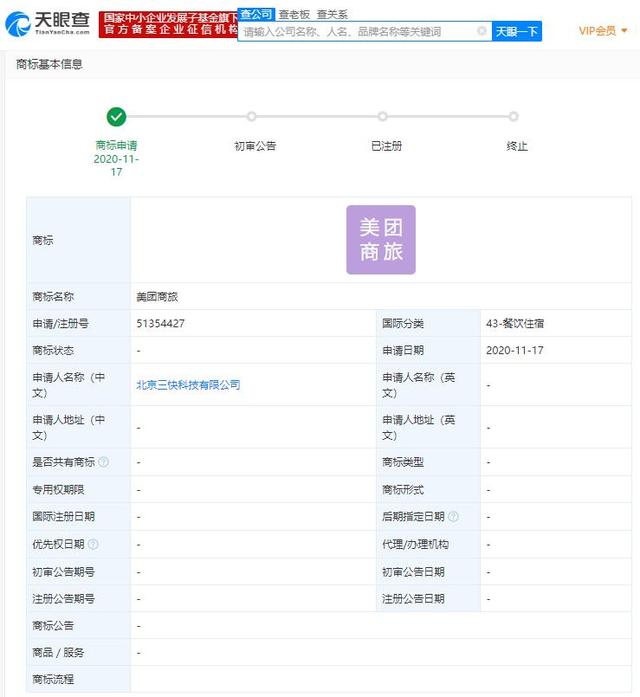Screen dimensions: 640x697
Task: Click the 商标类型 label cell
Action: coord(428,462)
